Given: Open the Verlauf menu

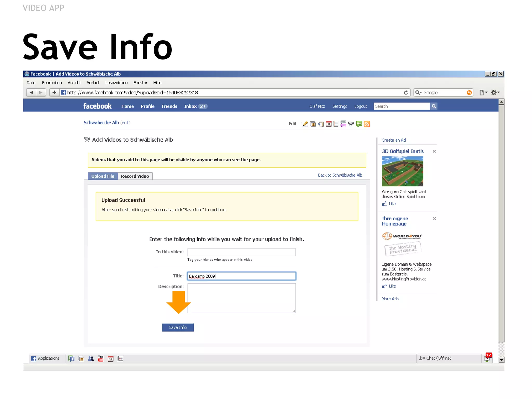Looking at the screenshot, I should click(x=93, y=83).
